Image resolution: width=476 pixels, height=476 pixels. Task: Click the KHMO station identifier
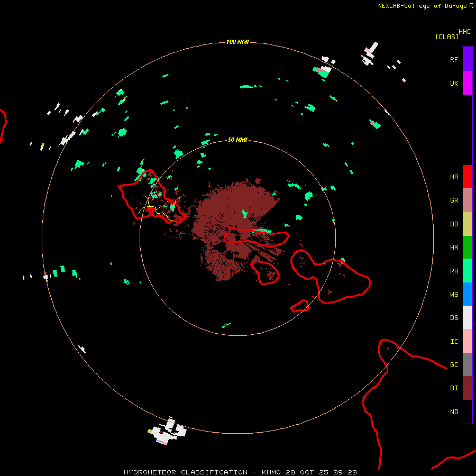(271, 472)
